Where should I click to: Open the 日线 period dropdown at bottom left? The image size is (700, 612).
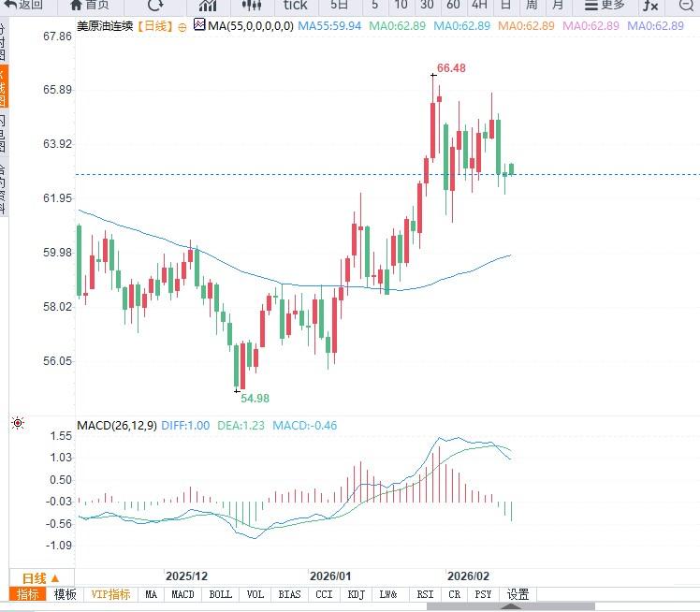coord(40,577)
